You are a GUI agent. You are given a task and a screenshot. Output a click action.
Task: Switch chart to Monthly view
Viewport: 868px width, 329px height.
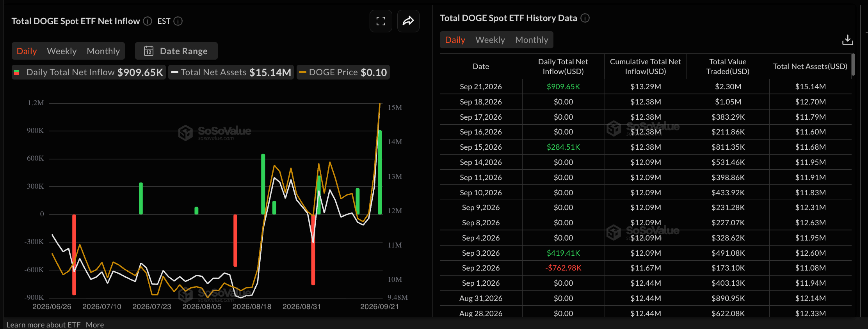(103, 51)
